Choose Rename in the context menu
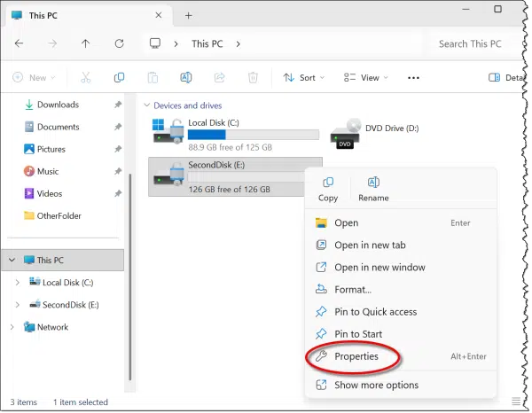The image size is (532, 413). point(373,189)
